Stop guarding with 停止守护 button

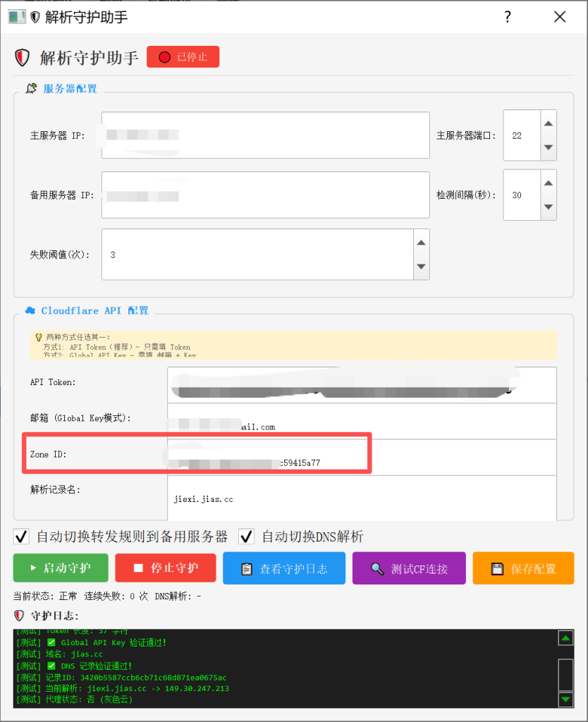[x=166, y=568]
